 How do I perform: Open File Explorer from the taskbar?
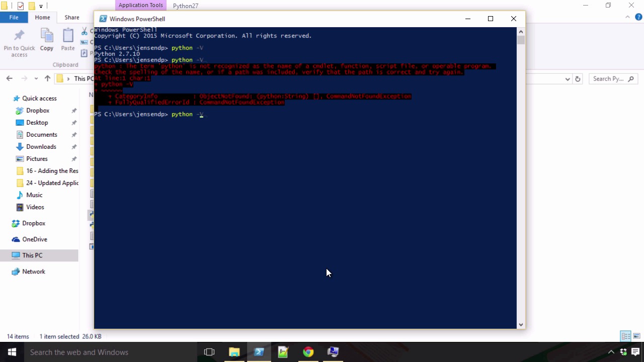234,352
